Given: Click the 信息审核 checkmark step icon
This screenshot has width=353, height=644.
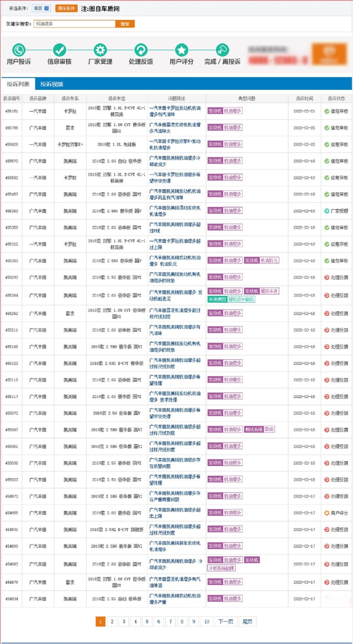Looking at the screenshot, I should (59, 50).
